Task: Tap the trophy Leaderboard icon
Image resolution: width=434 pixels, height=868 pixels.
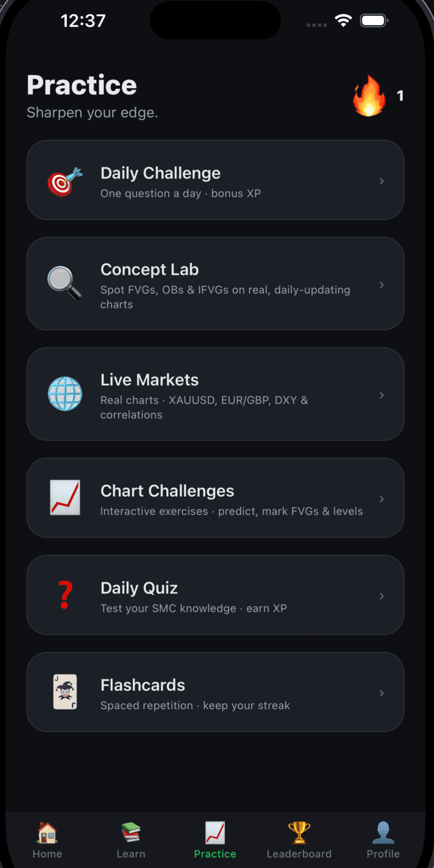Action: 299,832
